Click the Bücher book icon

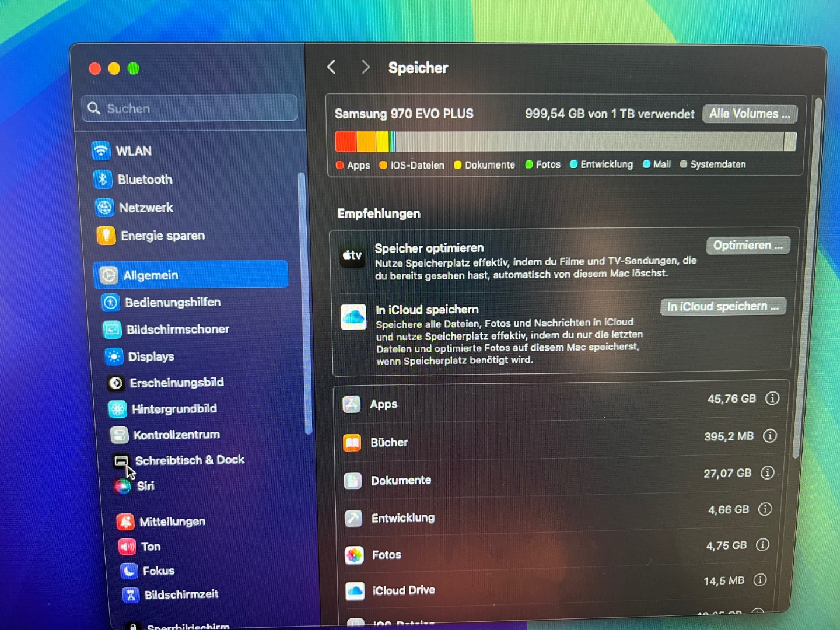(x=352, y=443)
